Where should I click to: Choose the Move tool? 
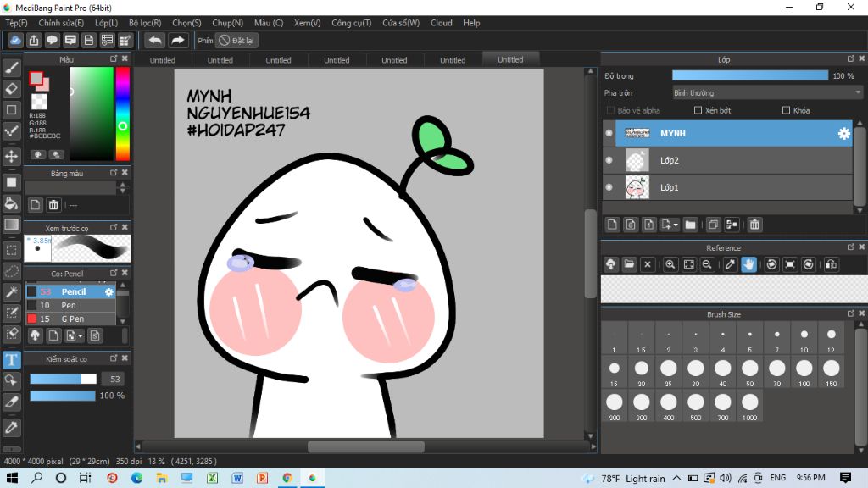[x=12, y=156]
